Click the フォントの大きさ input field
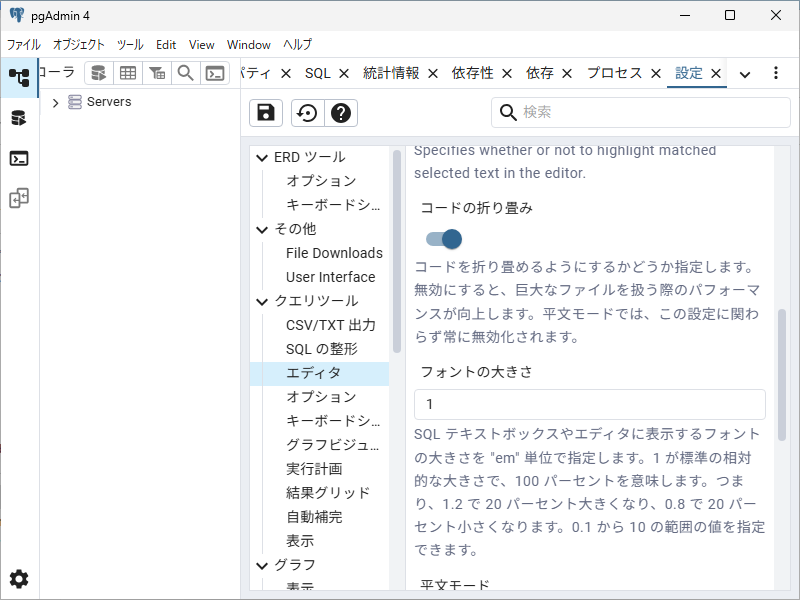Viewport: 800px width, 600px height. coord(590,404)
